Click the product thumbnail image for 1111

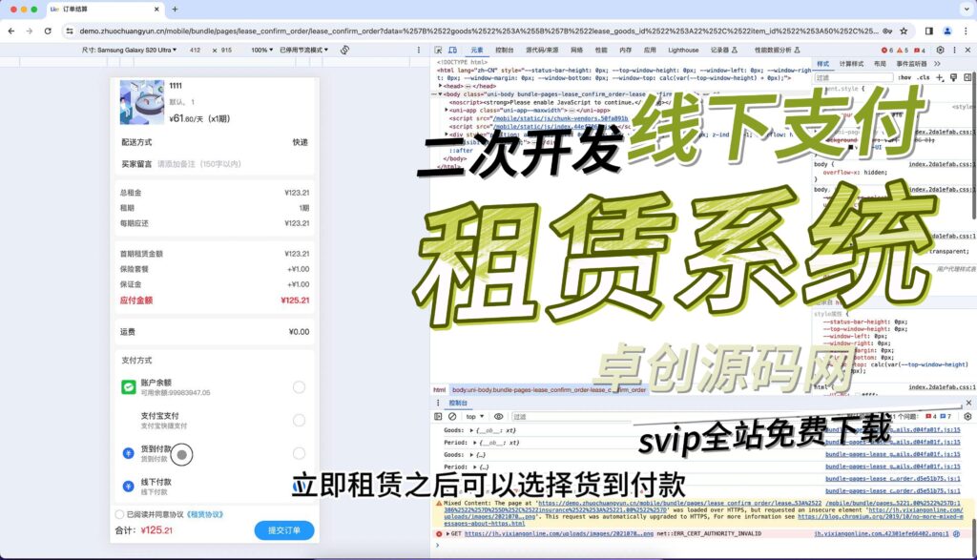pyautogui.click(x=142, y=102)
